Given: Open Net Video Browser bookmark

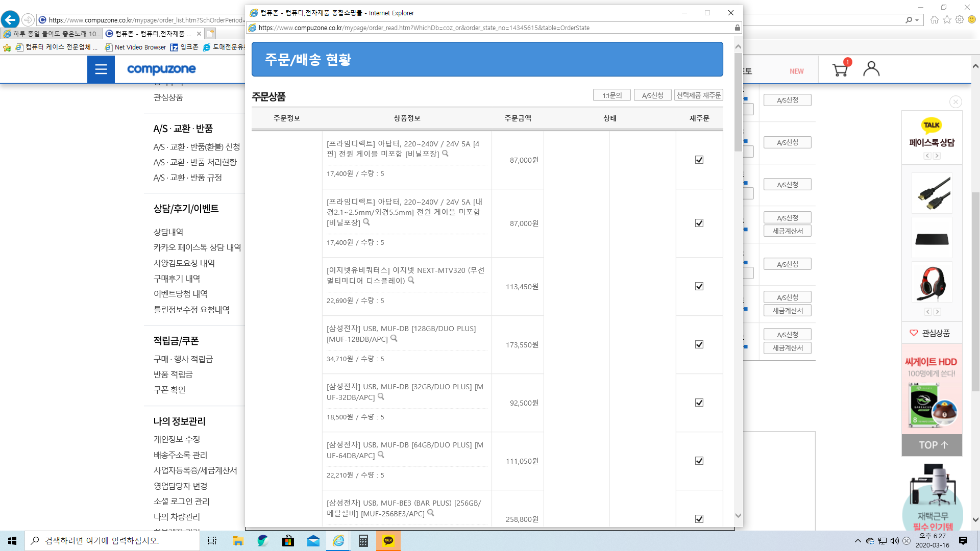Looking at the screenshot, I should tap(136, 47).
